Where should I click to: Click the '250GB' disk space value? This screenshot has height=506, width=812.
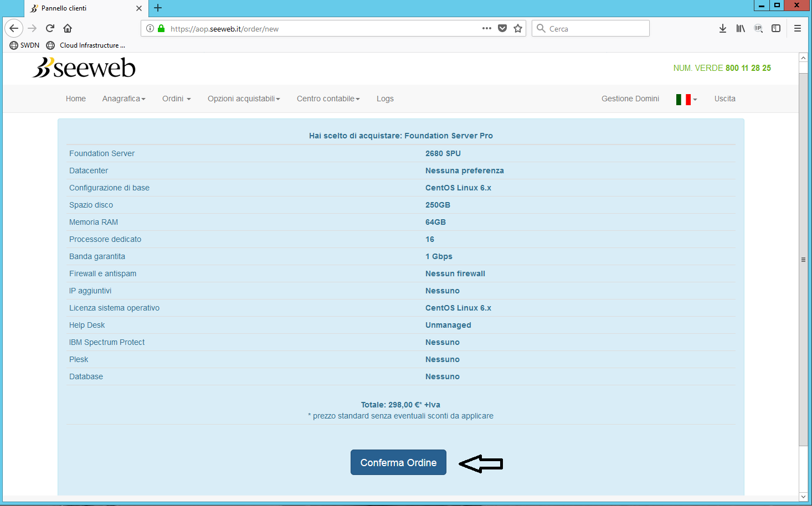tap(438, 205)
